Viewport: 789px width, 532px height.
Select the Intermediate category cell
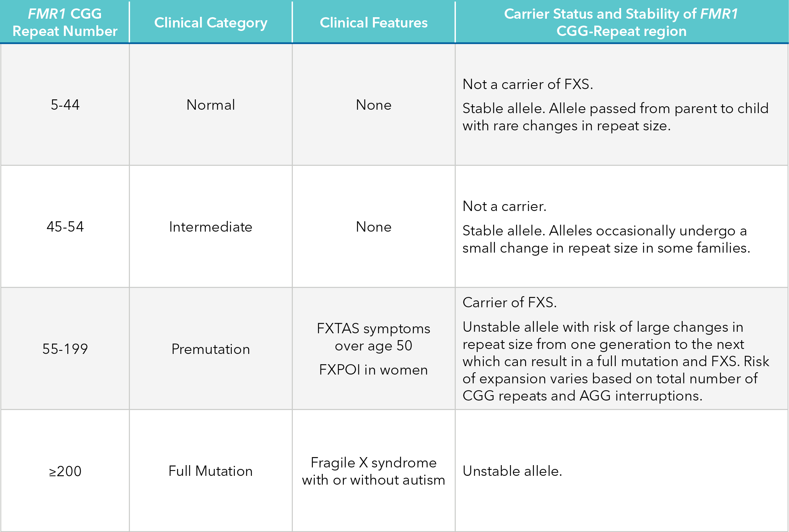tap(211, 227)
